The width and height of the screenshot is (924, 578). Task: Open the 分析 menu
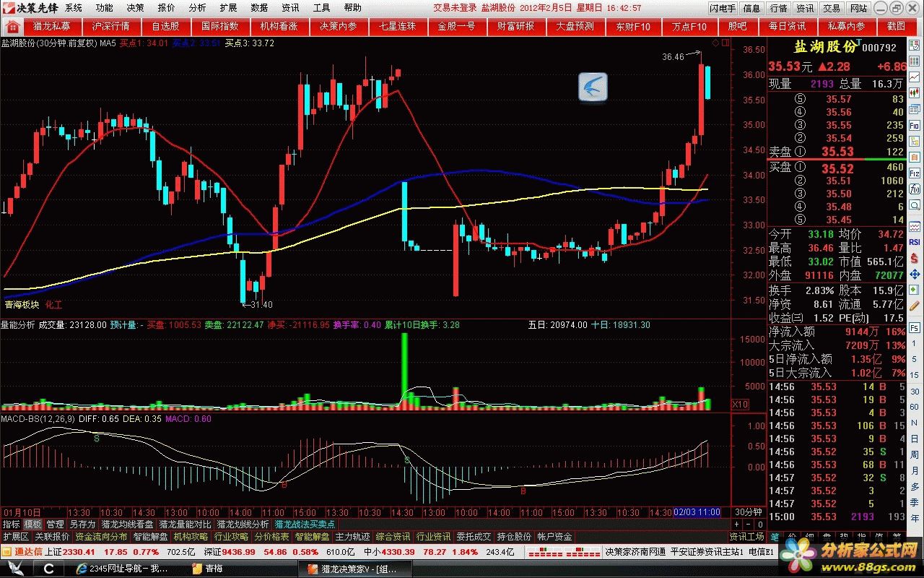[197, 8]
